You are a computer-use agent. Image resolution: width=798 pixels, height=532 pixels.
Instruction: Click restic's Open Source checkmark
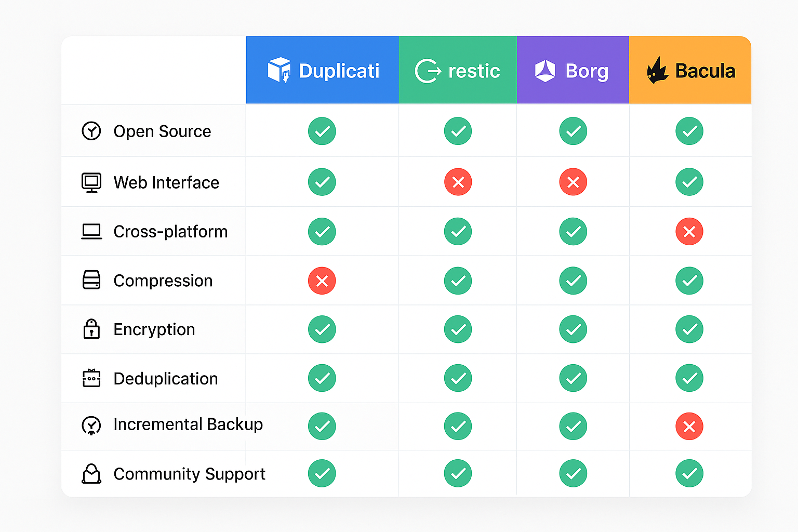pyautogui.click(x=458, y=131)
